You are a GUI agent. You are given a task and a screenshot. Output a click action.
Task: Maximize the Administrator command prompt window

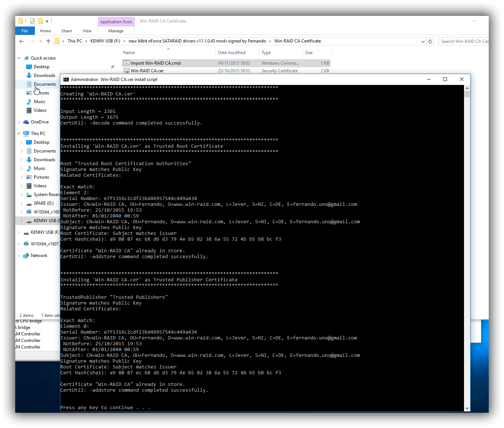tap(445, 79)
